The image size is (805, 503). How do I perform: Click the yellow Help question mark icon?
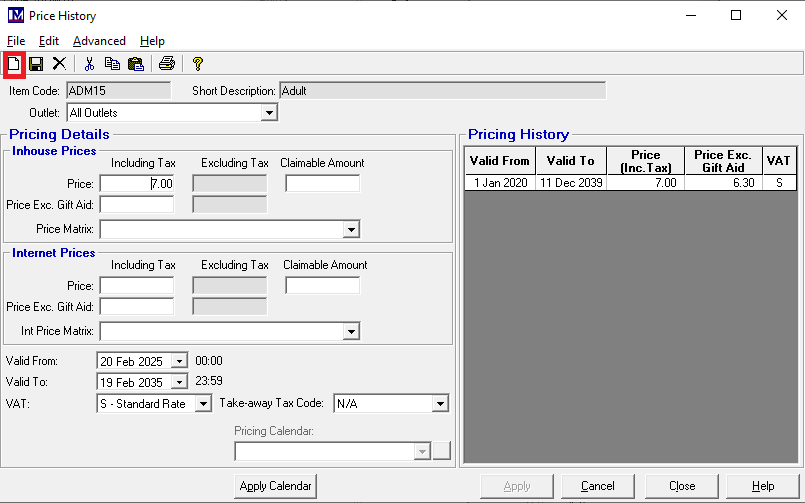coord(198,64)
